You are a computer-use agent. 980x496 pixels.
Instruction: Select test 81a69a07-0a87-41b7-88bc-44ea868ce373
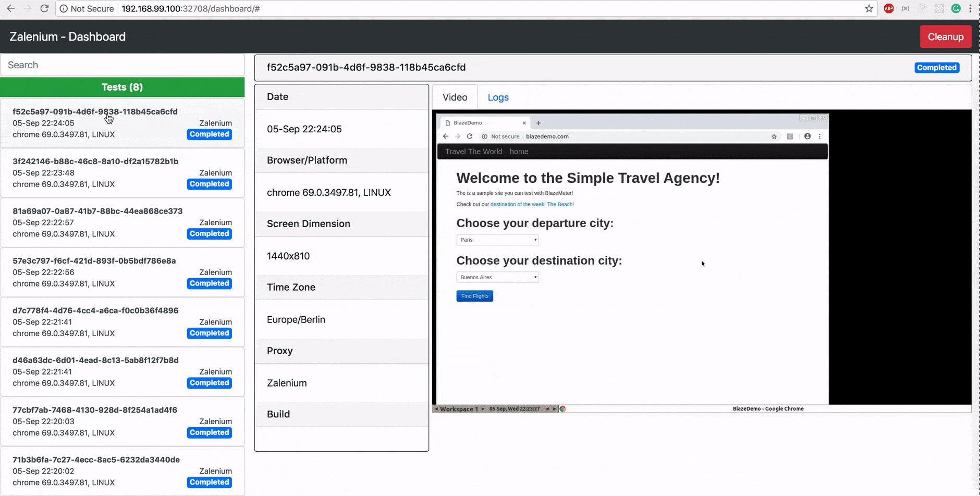97,211
